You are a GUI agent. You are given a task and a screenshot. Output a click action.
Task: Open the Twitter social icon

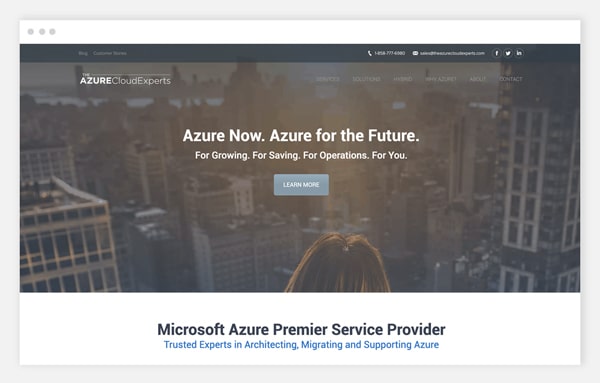508,53
